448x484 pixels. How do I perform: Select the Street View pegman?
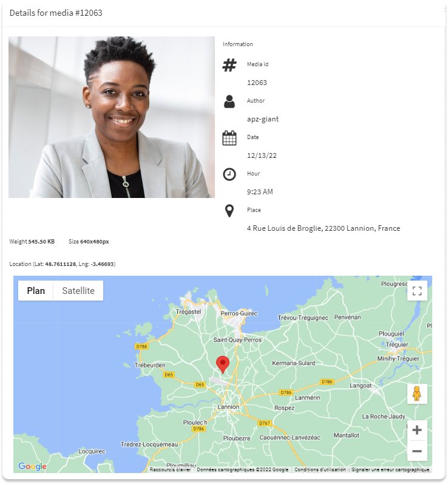(x=417, y=394)
